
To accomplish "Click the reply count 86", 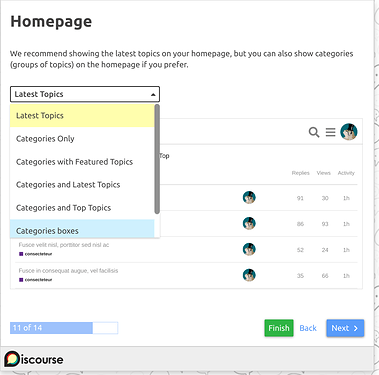I will [x=300, y=224].
